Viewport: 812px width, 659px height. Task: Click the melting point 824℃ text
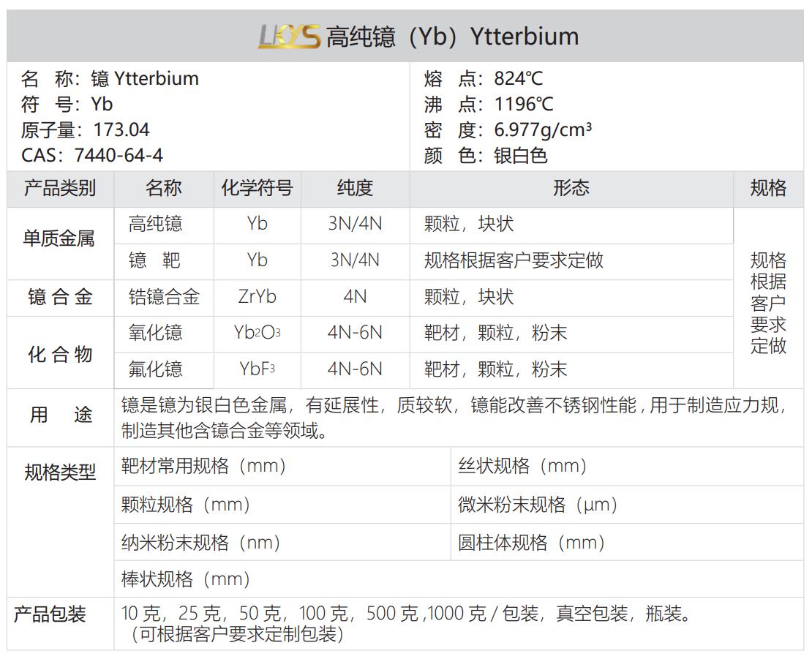[519, 79]
